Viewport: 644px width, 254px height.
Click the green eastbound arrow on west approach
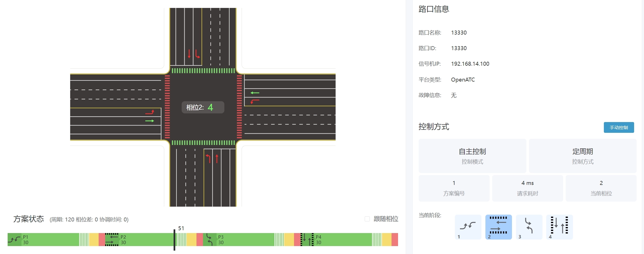click(150, 121)
